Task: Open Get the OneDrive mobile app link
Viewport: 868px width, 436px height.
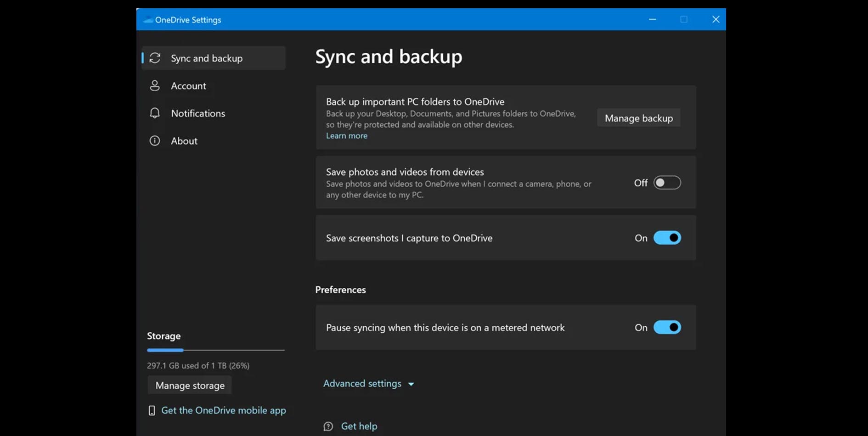Action: (223, 410)
